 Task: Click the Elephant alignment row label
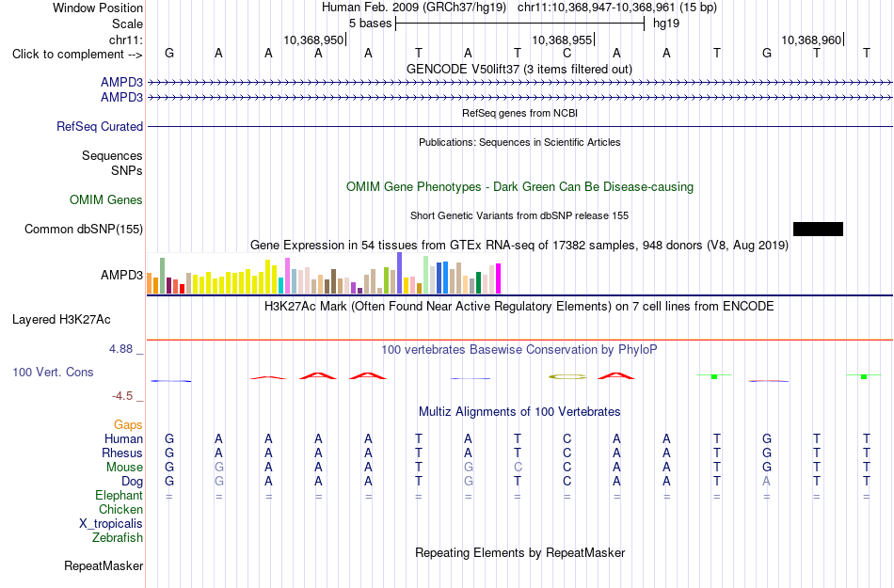coord(119,495)
